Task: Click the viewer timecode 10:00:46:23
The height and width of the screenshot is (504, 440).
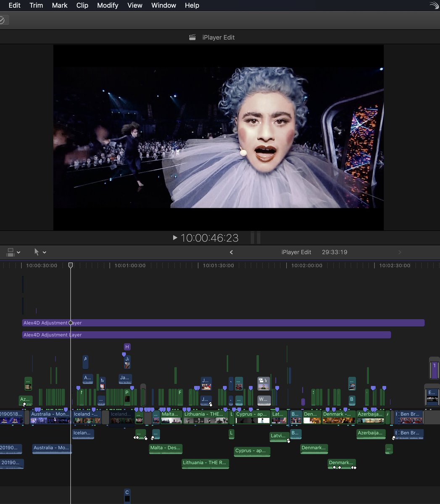Action: pyautogui.click(x=209, y=238)
